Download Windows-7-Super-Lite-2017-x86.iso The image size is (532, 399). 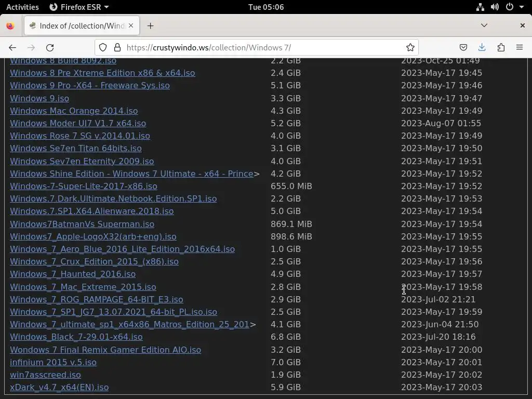(84, 187)
